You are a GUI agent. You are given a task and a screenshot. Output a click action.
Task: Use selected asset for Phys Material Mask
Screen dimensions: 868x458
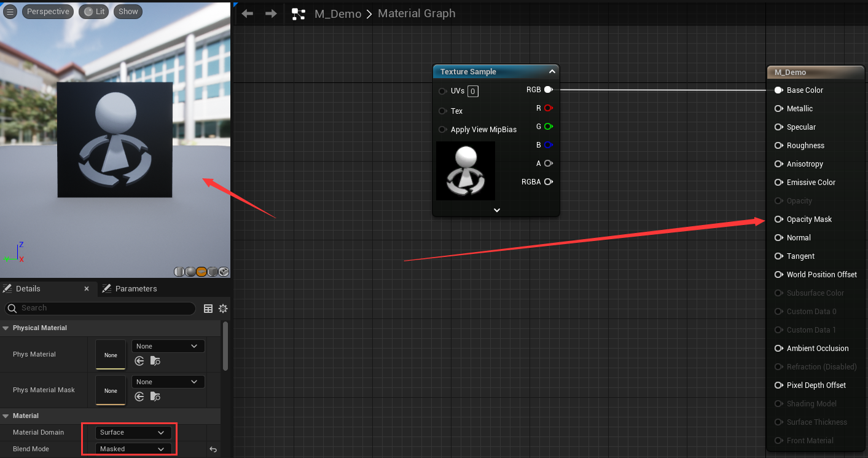point(139,397)
